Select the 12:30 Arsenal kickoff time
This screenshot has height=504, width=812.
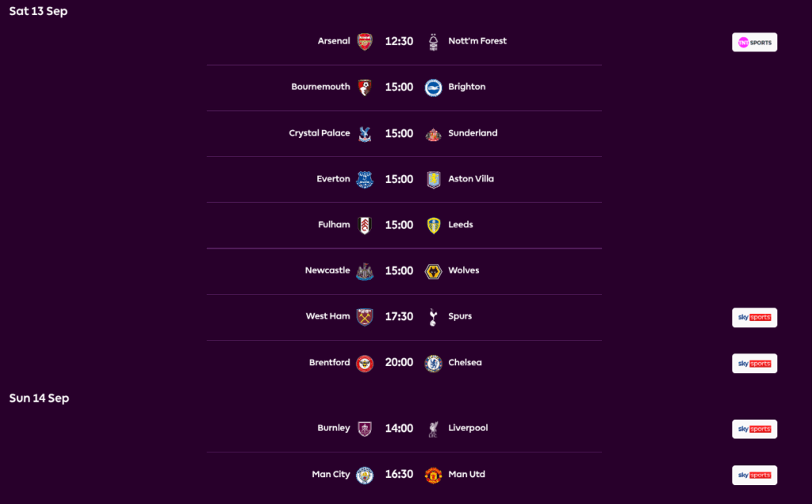click(x=399, y=41)
